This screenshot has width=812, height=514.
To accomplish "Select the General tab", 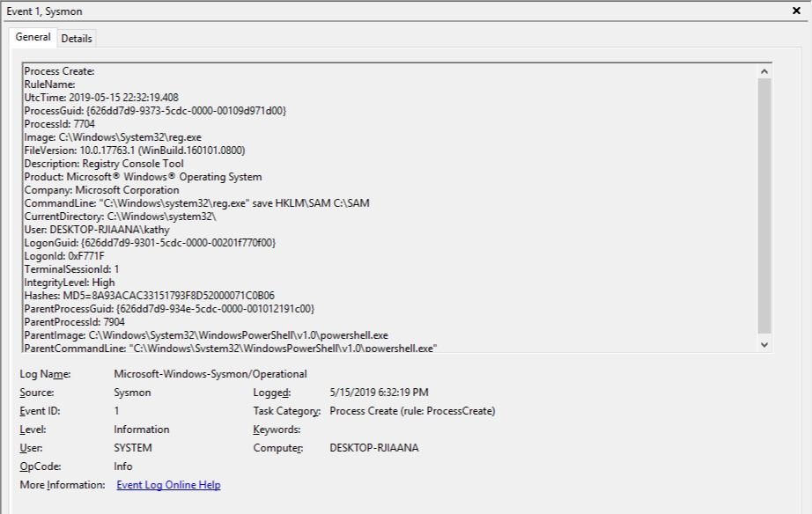I will [34, 39].
